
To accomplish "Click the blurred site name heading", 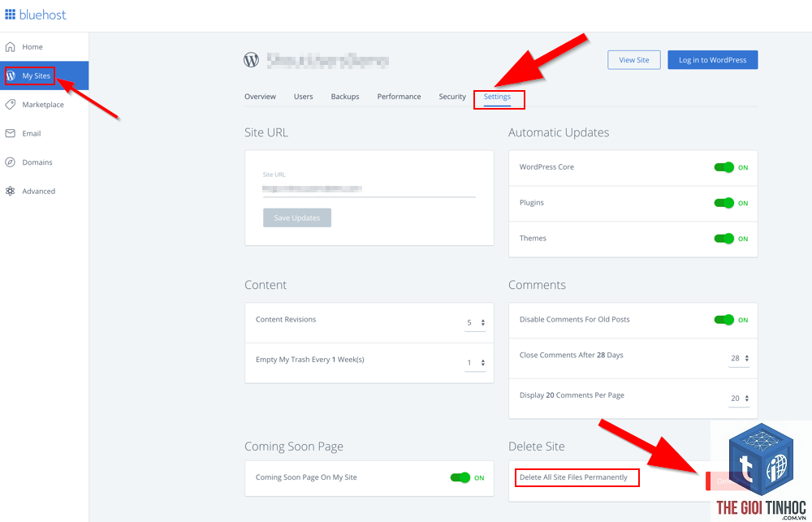I will pyautogui.click(x=328, y=61).
